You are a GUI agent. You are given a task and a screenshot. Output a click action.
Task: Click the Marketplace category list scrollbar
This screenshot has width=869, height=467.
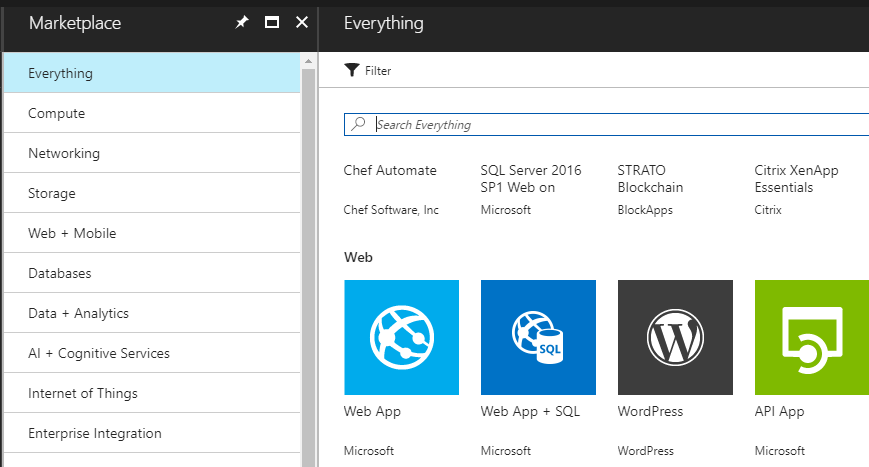click(x=308, y=260)
